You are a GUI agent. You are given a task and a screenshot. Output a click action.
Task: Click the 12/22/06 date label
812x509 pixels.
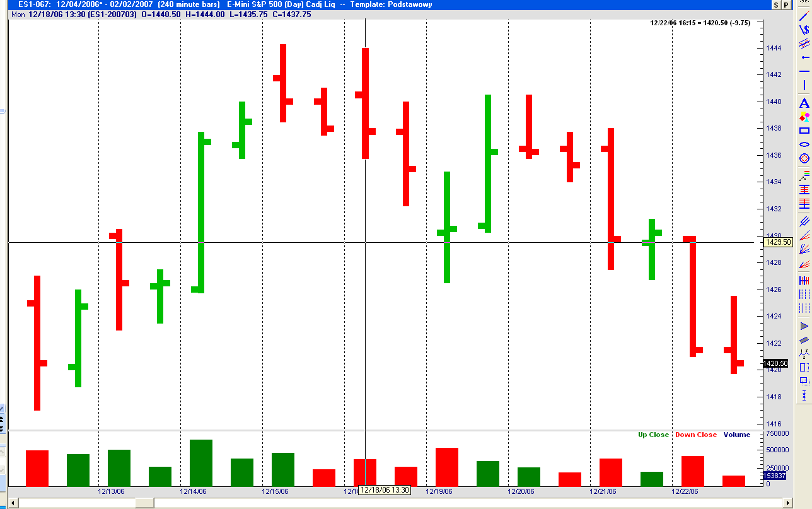click(685, 491)
